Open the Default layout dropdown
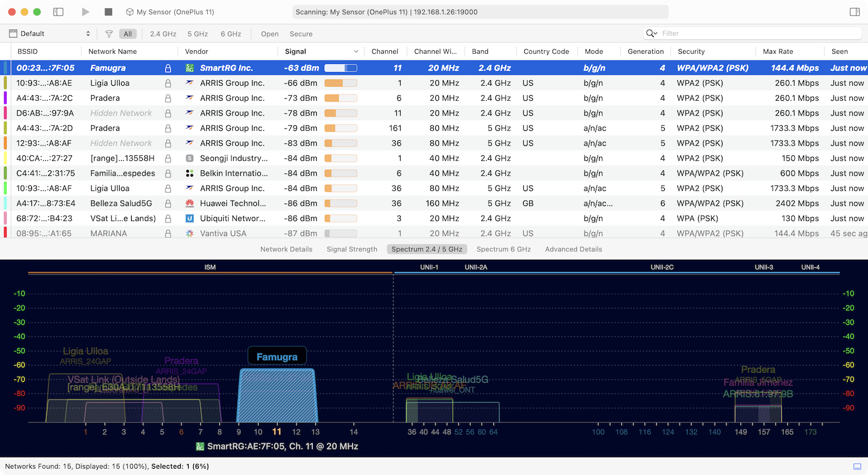This screenshot has width=868, height=475. pyautogui.click(x=50, y=34)
